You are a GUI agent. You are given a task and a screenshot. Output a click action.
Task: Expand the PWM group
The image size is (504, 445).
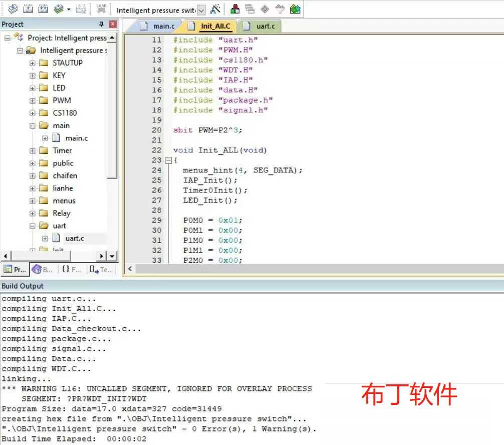click(x=33, y=101)
